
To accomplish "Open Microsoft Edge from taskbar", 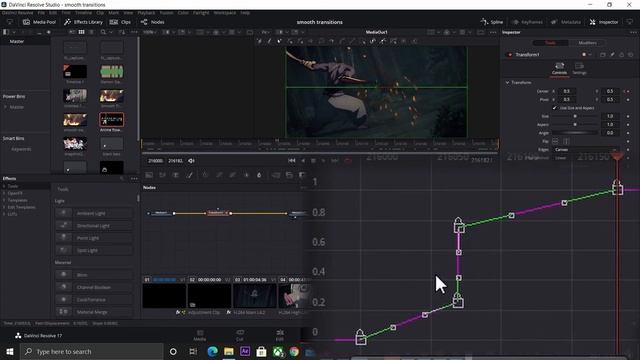I will tap(212, 351).
